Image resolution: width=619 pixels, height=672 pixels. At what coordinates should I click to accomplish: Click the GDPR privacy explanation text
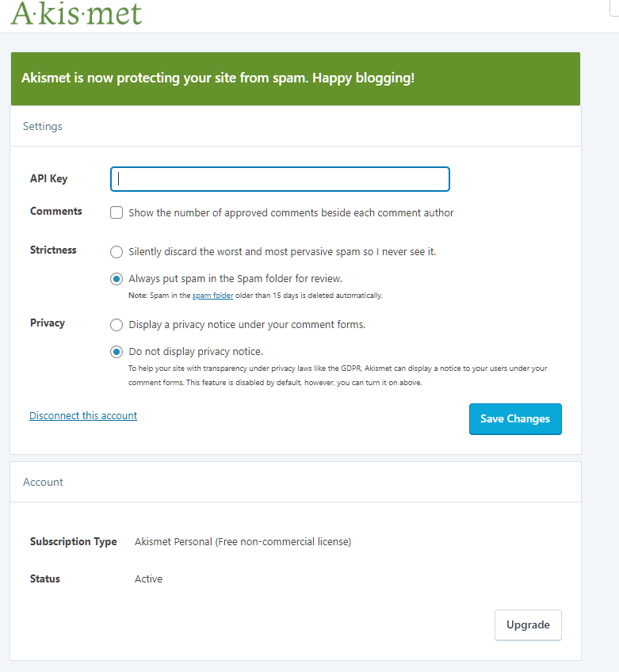[x=338, y=375]
